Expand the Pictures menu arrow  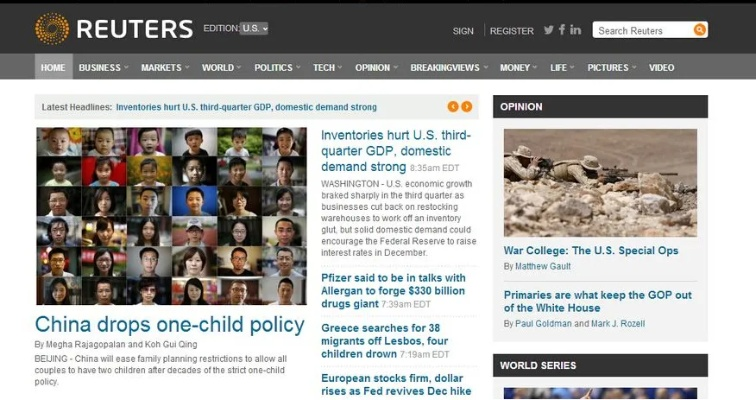[634, 67]
